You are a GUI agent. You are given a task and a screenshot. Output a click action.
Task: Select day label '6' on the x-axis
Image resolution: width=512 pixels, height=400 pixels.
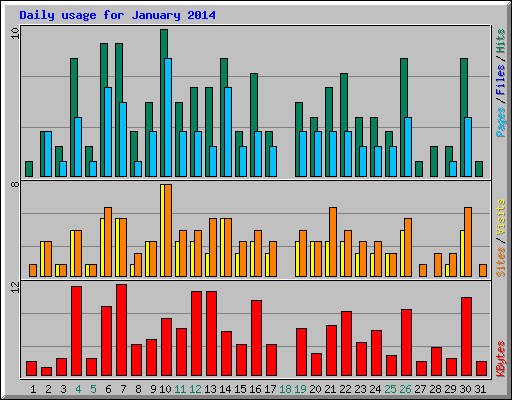pyautogui.click(x=108, y=389)
